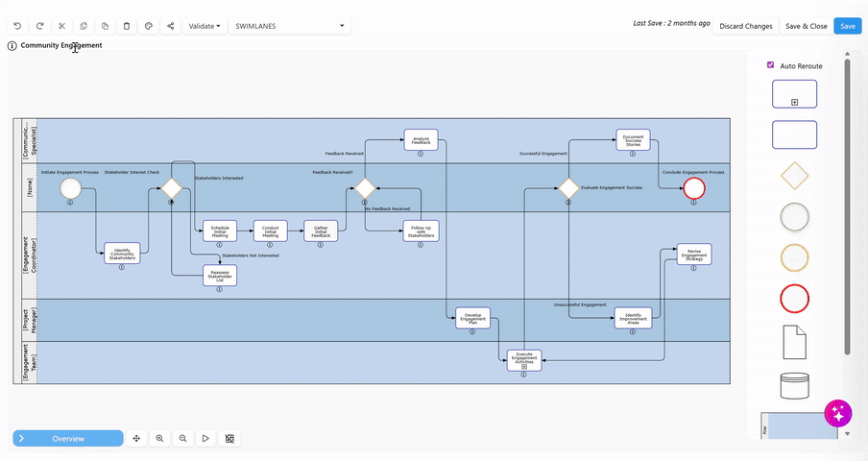Screen dimensions: 868x461
Task: Click the info icon beside Community Engagement
Action: 12,45
